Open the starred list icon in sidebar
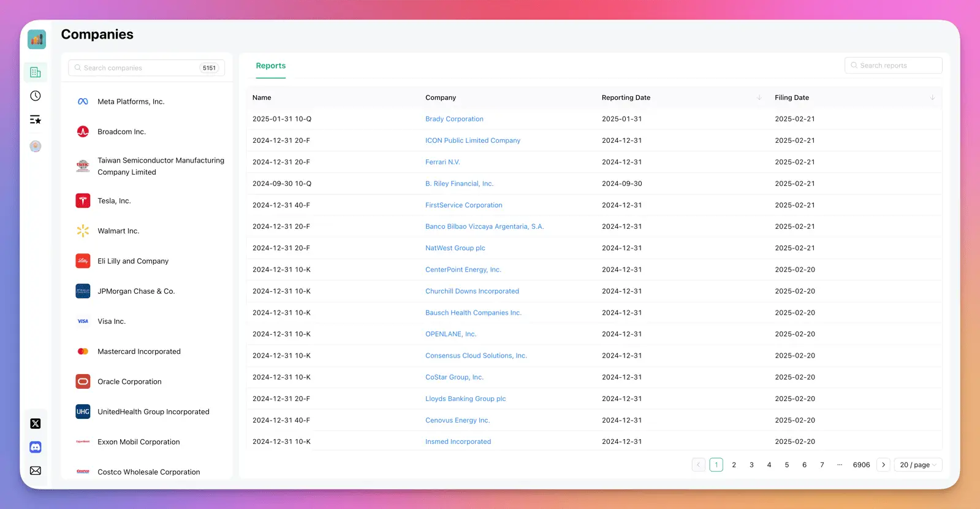Screen dimensions: 980x509 coord(36,120)
